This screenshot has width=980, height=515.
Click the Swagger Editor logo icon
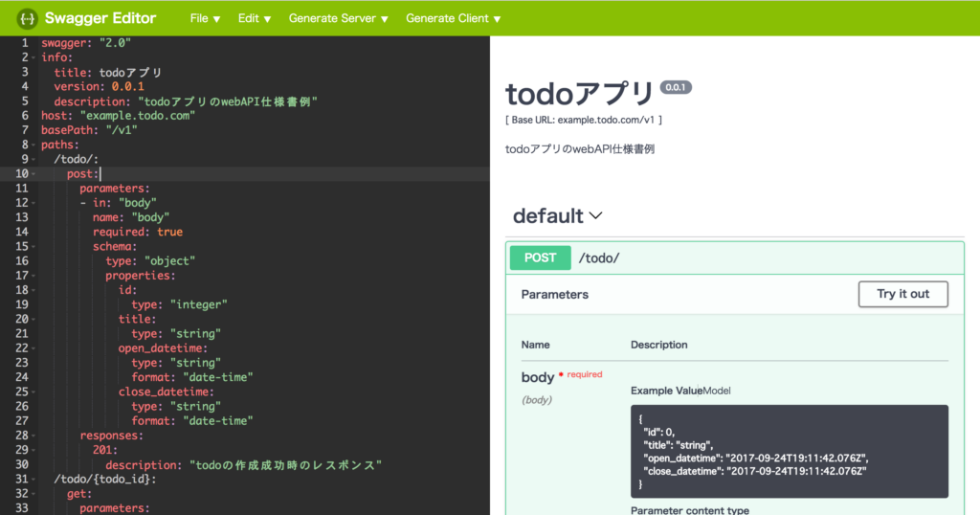click(28, 18)
